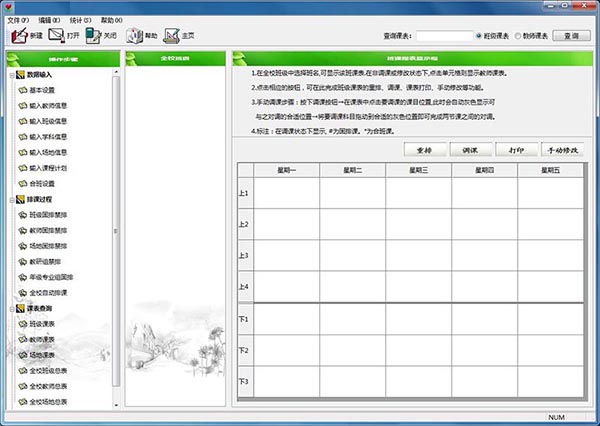Select the 场地固排禁排 tree item icon

23,246
